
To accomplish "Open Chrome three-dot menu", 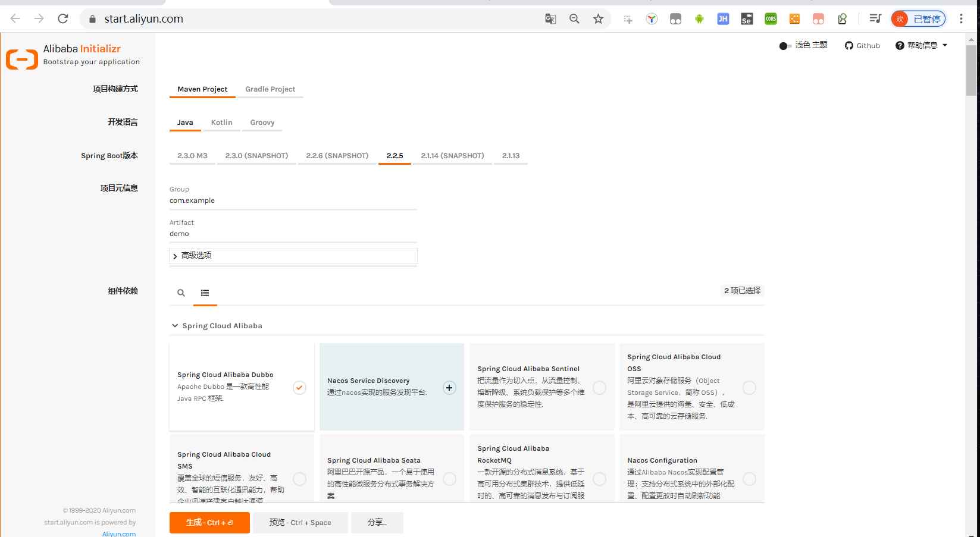I will tap(961, 19).
